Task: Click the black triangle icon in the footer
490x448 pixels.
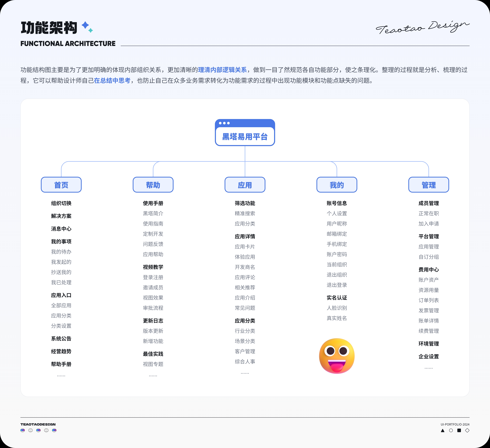Action: coord(443,431)
